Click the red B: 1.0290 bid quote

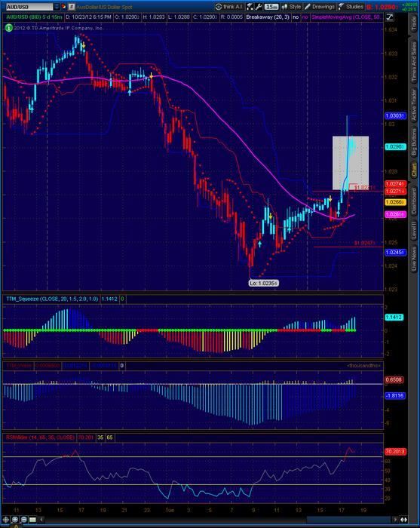[381, 7]
